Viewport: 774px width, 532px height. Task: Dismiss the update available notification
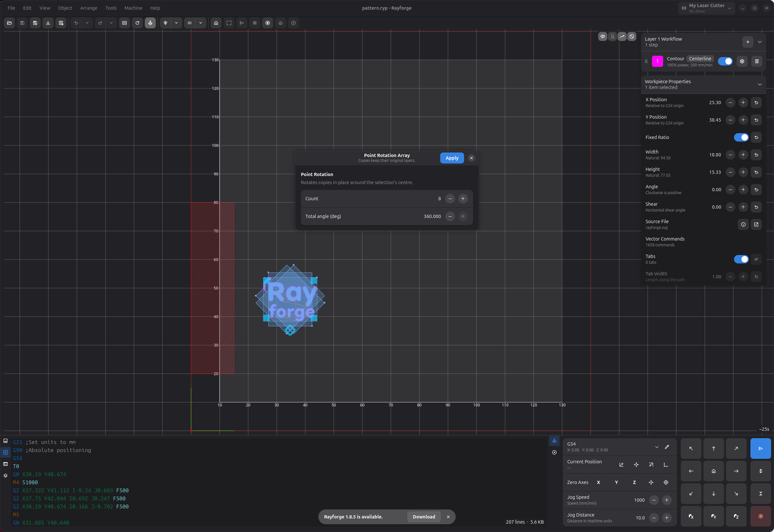(448, 517)
